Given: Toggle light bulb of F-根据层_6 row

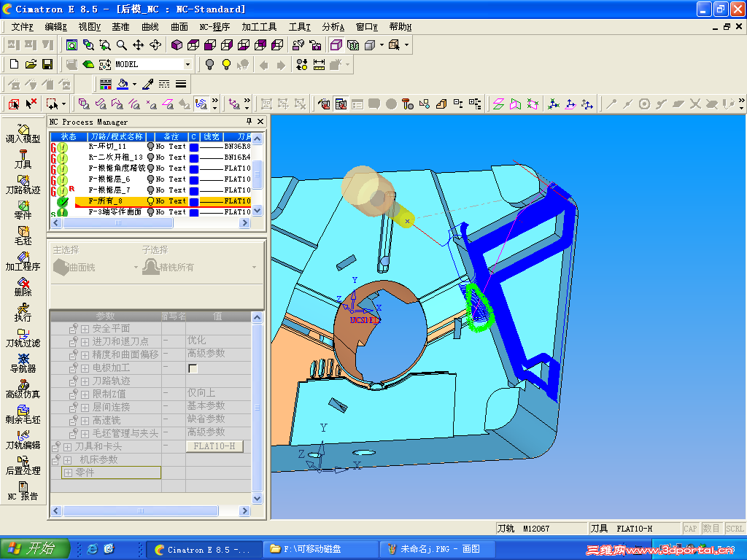Looking at the screenshot, I should [x=150, y=179].
